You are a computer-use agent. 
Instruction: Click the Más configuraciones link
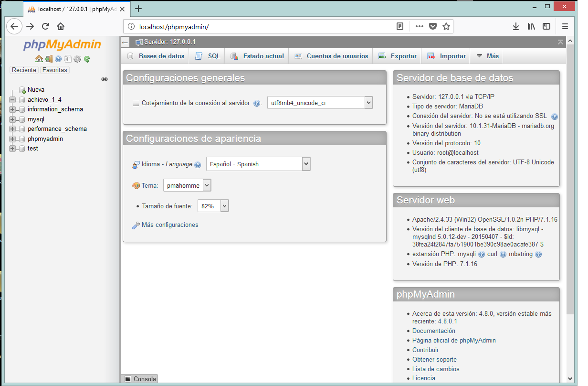tap(170, 225)
